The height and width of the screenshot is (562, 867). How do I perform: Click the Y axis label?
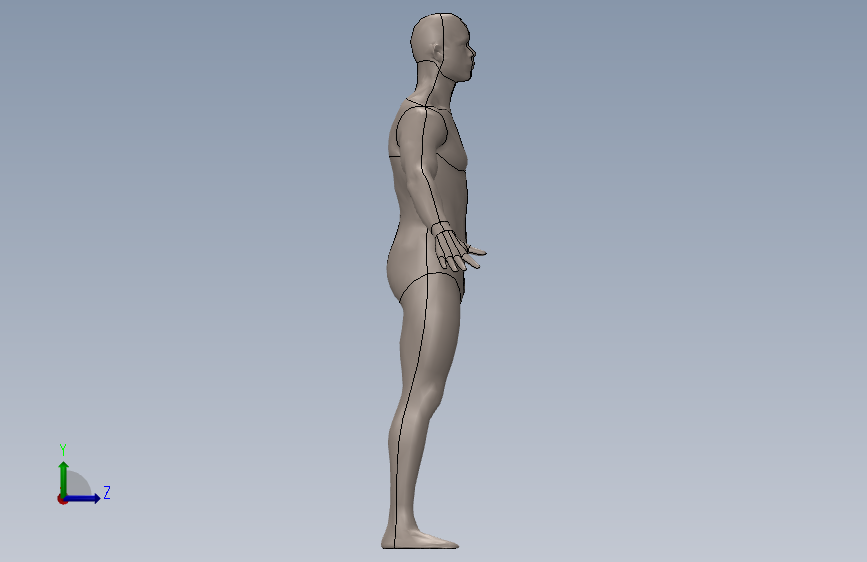pyautogui.click(x=63, y=450)
